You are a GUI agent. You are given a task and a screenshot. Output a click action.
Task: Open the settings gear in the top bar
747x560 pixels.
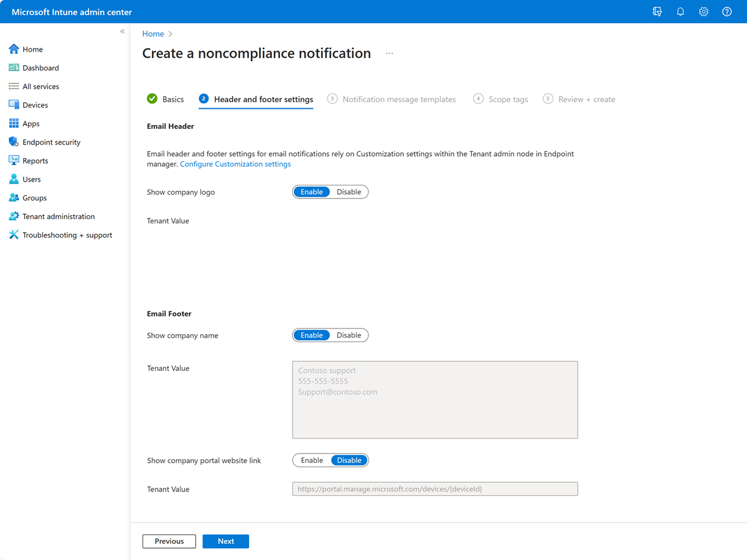point(703,11)
